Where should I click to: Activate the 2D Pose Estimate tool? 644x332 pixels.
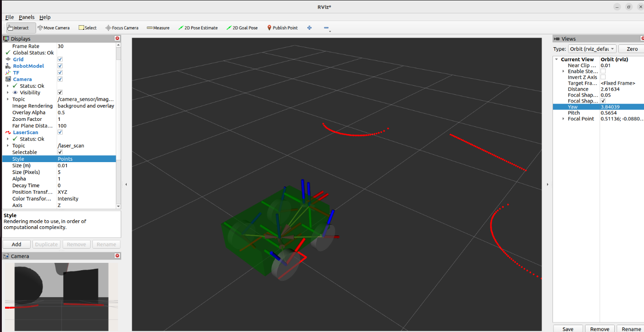(x=198, y=28)
